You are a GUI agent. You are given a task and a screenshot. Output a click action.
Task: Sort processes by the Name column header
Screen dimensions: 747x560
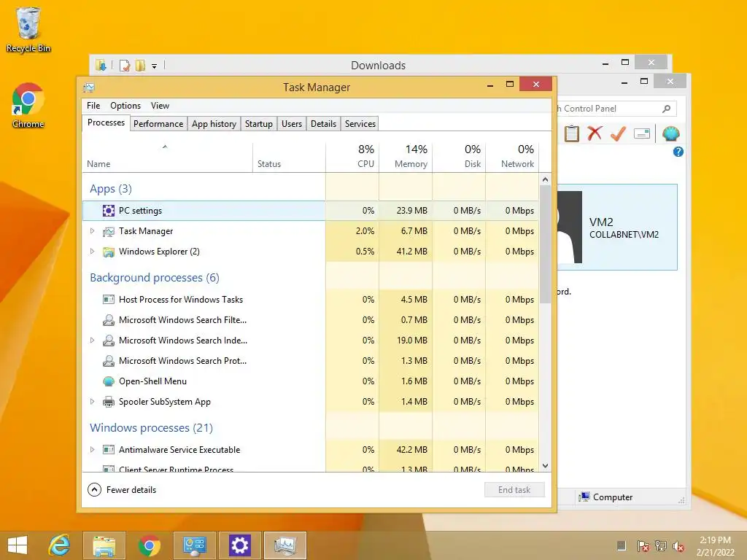168,157
